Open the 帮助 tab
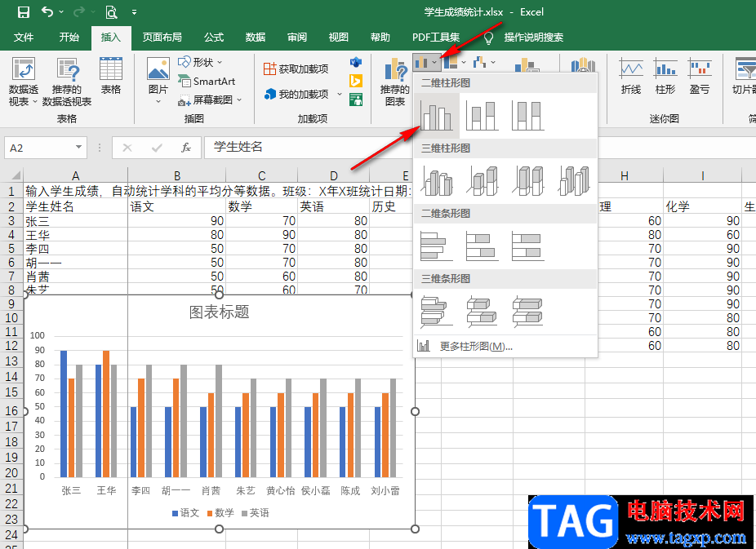Screen dimensions: 756x549 coord(380,37)
